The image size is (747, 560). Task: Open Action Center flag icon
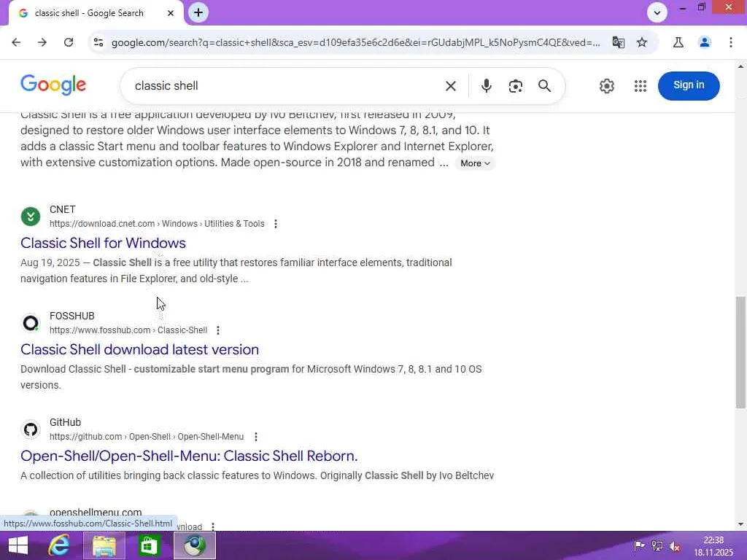point(639,546)
